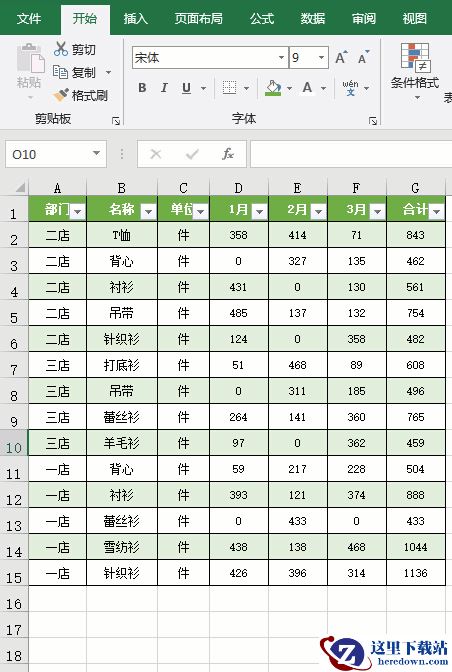The height and width of the screenshot is (672, 452).
Task: Expand the font name 宋体 dropdown
Action: click(281, 57)
